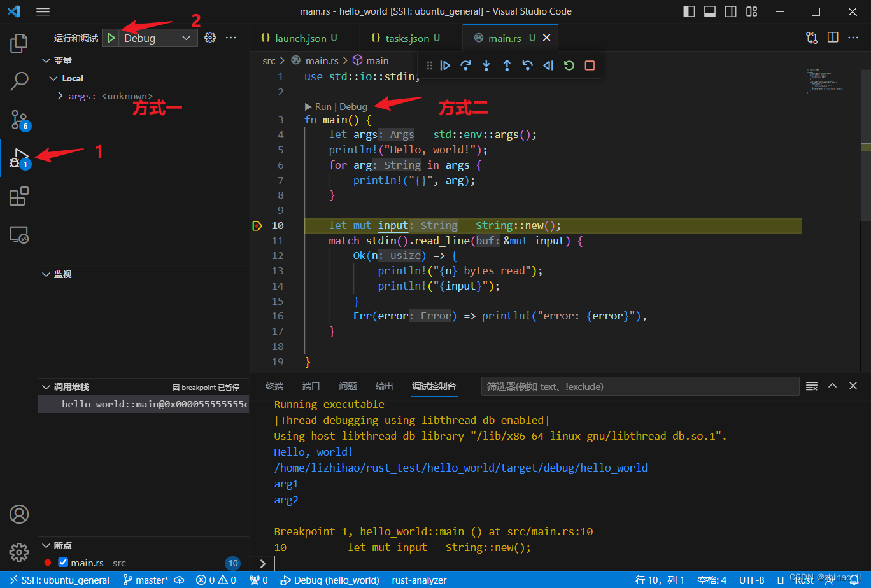Open launch.json with the gear icon

click(x=210, y=38)
